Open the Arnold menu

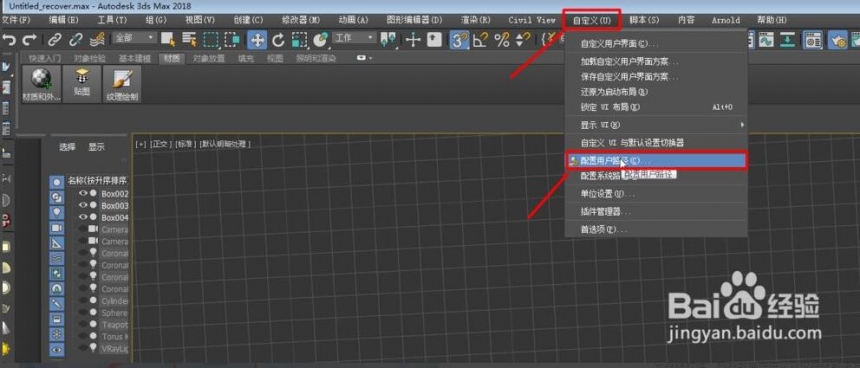726,20
